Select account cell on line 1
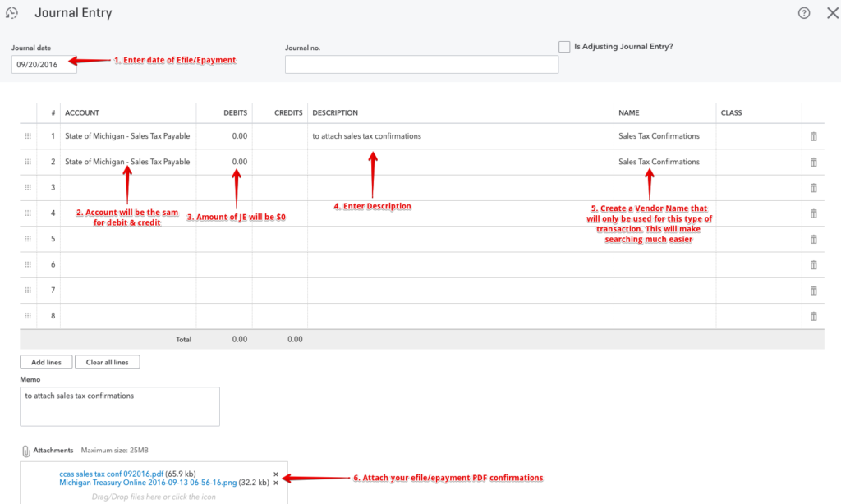 coord(127,136)
